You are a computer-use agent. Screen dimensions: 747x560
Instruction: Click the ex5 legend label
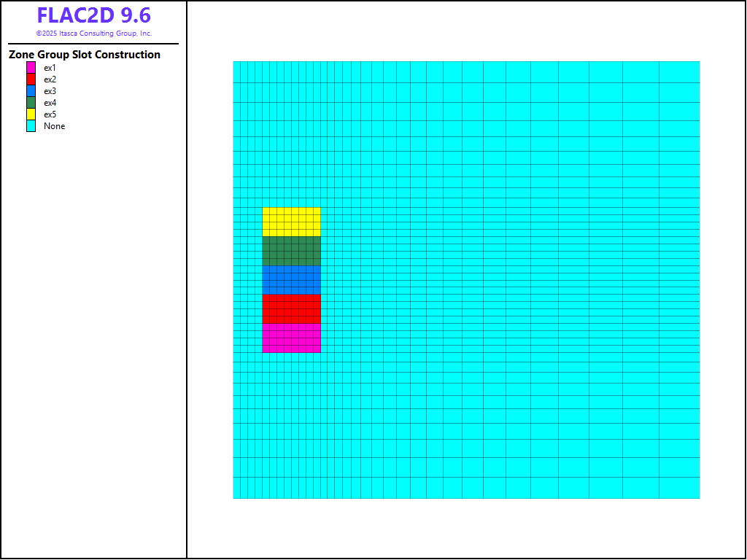[50, 114]
